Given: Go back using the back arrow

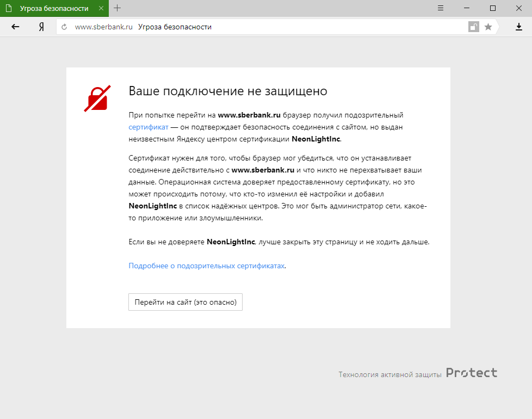Looking at the screenshot, I should (x=15, y=26).
